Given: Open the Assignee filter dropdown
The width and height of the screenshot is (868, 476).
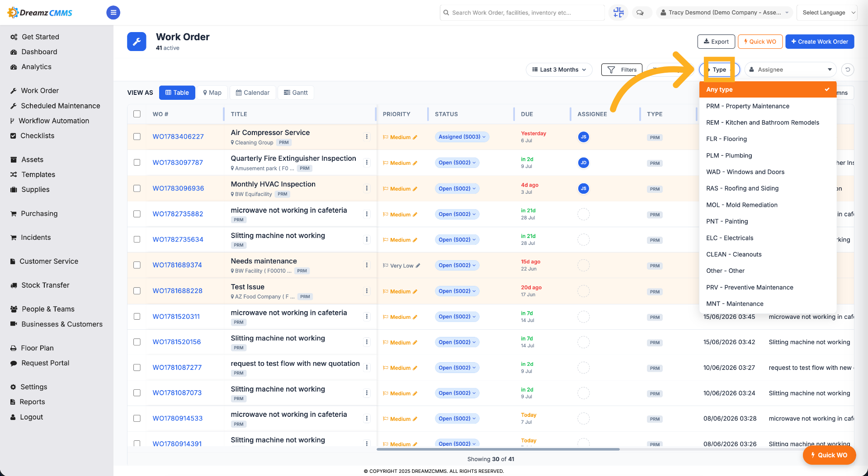Looking at the screenshot, I should tap(790, 70).
